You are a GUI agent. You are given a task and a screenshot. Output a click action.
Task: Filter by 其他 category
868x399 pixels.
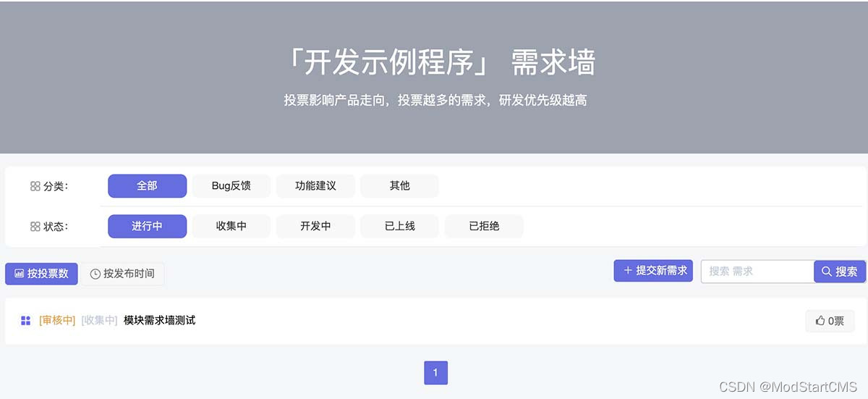click(x=399, y=186)
